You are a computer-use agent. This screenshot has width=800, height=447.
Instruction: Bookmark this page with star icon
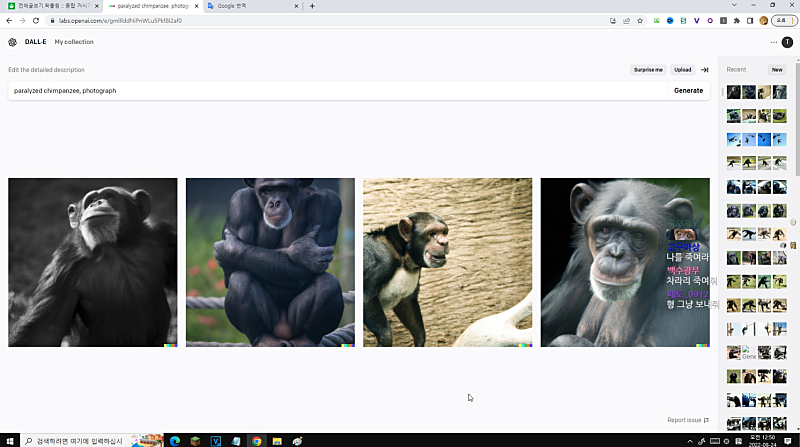click(x=640, y=20)
